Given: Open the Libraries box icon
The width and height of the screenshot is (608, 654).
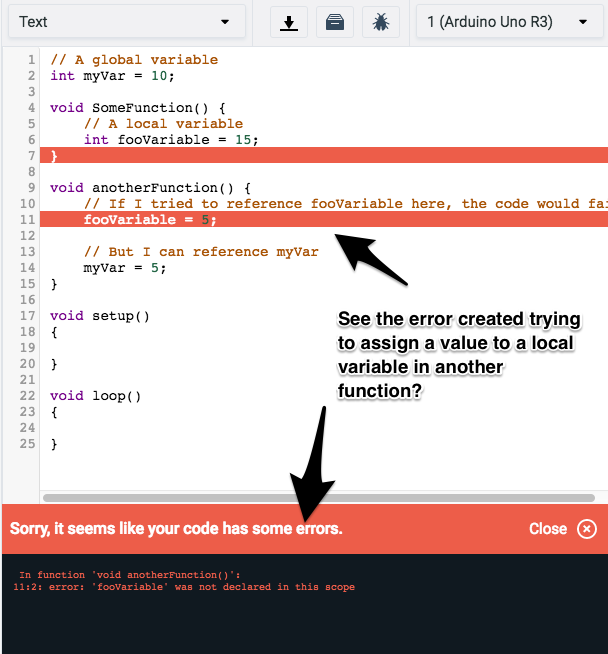Looking at the screenshot, I should coord(334,22).
